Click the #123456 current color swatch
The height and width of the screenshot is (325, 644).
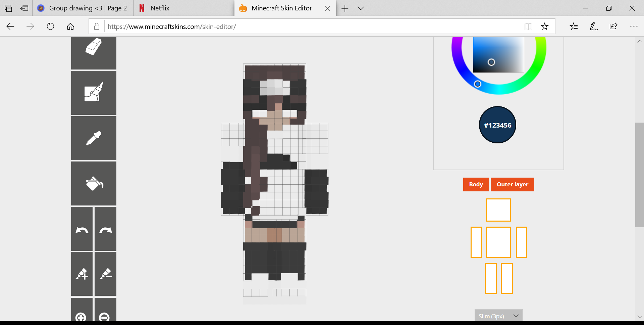pos(497,125)
